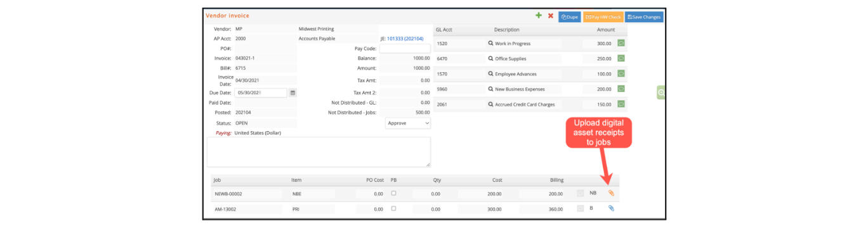868x230 pixels.
Task: Click the search icon beside Office Supplies
Action: tap(490, 59)
